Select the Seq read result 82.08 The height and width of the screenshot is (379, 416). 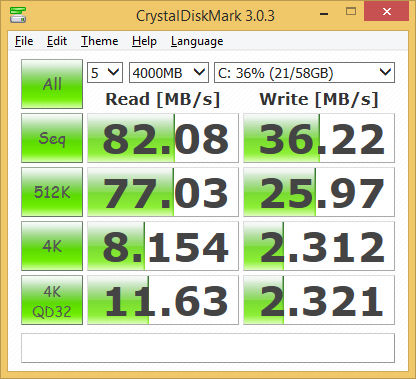coord(163,138)
